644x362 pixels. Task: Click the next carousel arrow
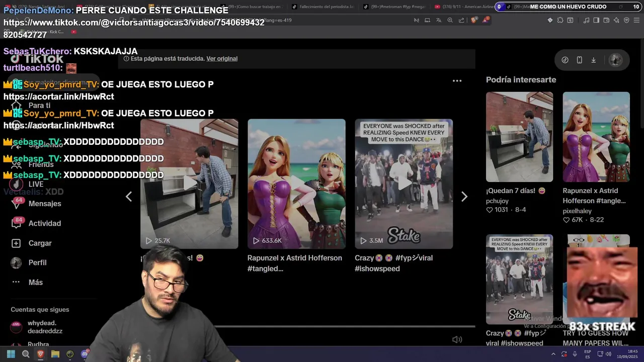(x=464, y=197)
